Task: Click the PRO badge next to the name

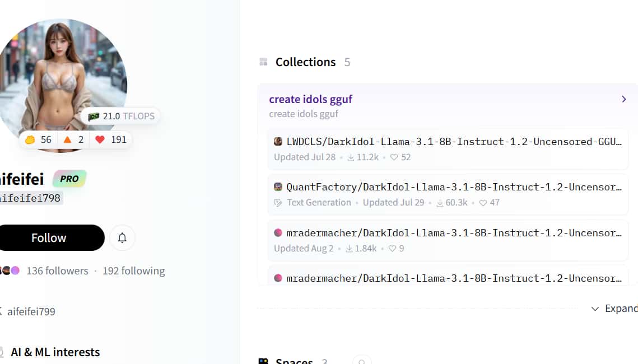Action: pos(69,179)
